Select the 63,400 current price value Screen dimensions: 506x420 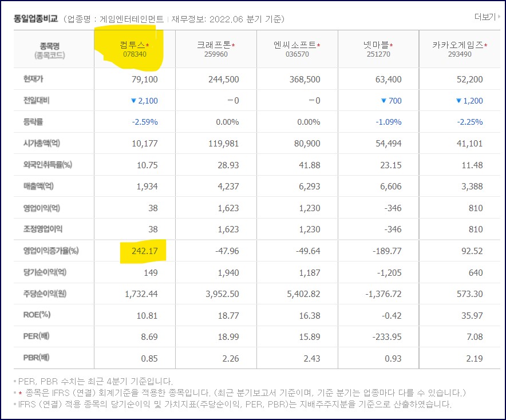click(389, 80)
